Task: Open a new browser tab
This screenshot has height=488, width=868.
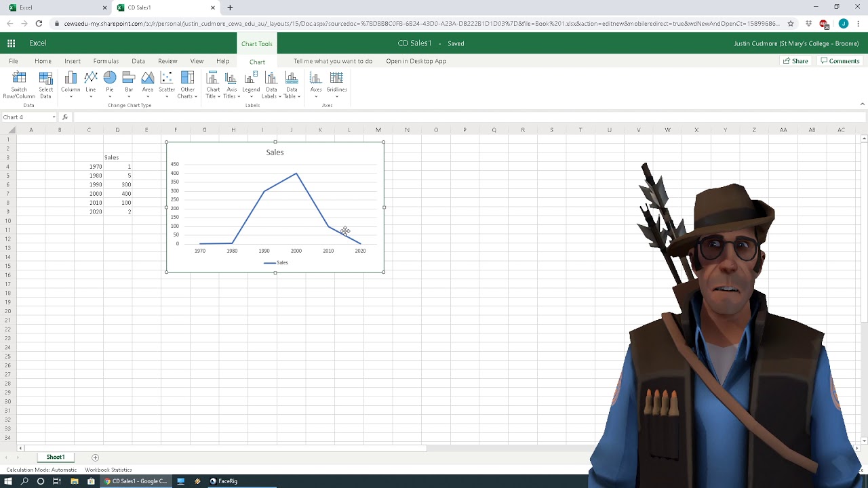Action: point(230,7)
